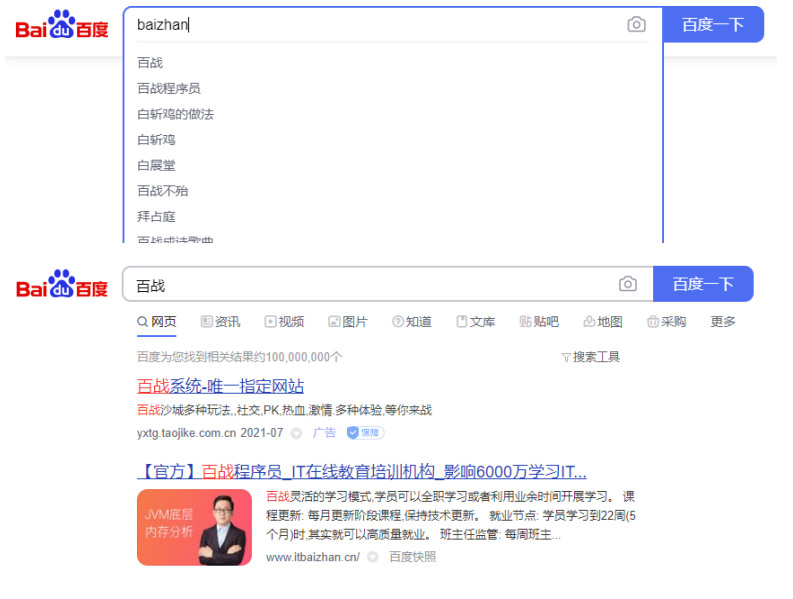The image size is (793, 599).
Task: Open 贴吧 tab
Action: tap(539, 322)
